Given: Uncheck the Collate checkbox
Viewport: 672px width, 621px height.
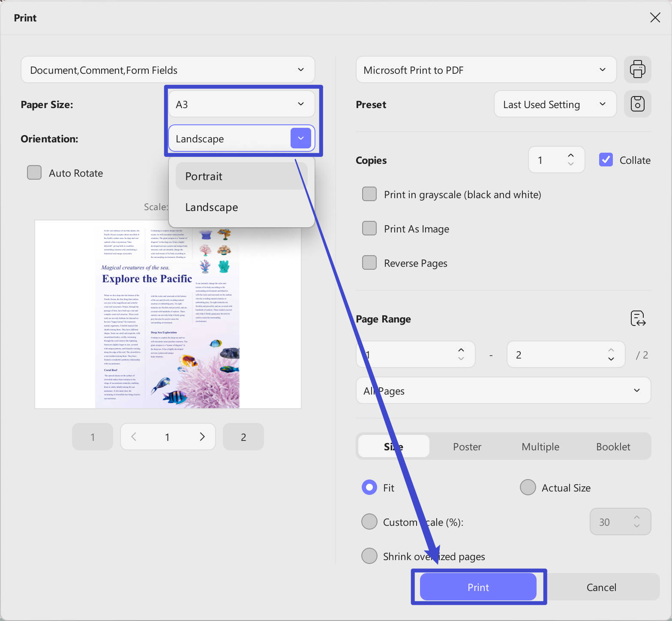Looking at the screenshot, I should pos(606,160).
